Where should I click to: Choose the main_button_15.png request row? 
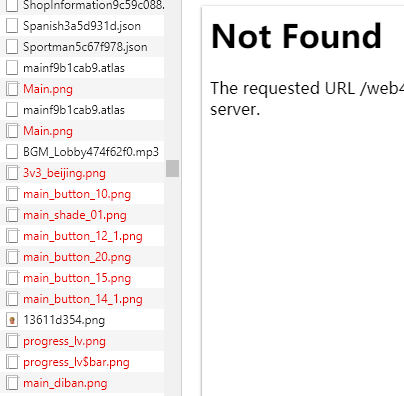click(x=82, y=278)
